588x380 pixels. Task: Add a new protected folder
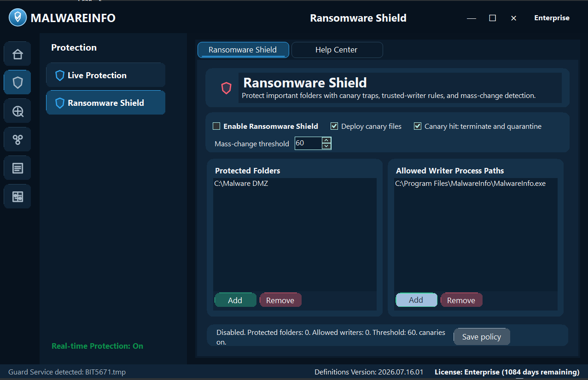point(235,300)
